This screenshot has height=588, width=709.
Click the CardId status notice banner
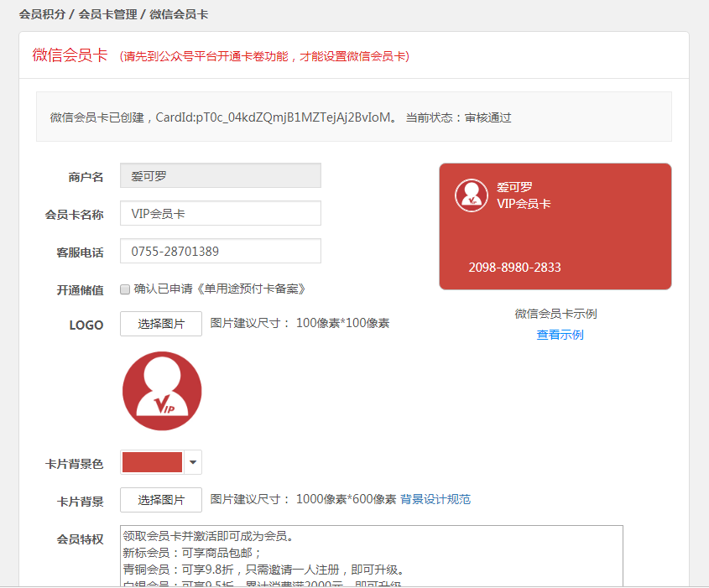point(353,117)
